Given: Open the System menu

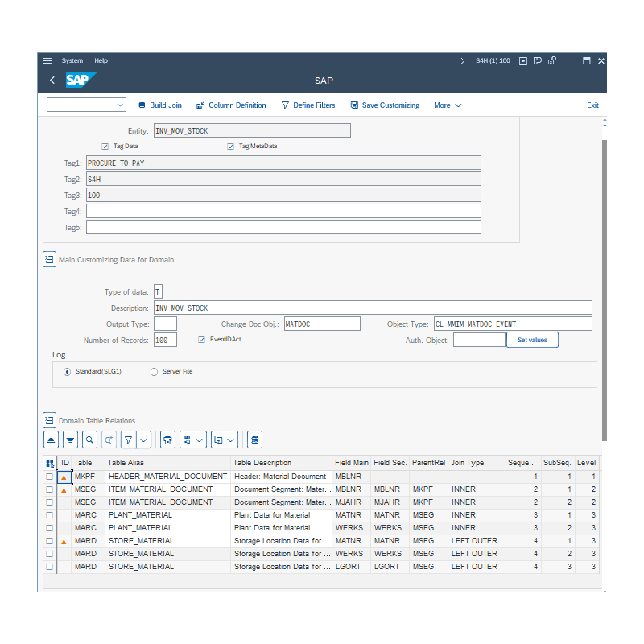Looking at the screenshot, I should [x=72, y=60].
